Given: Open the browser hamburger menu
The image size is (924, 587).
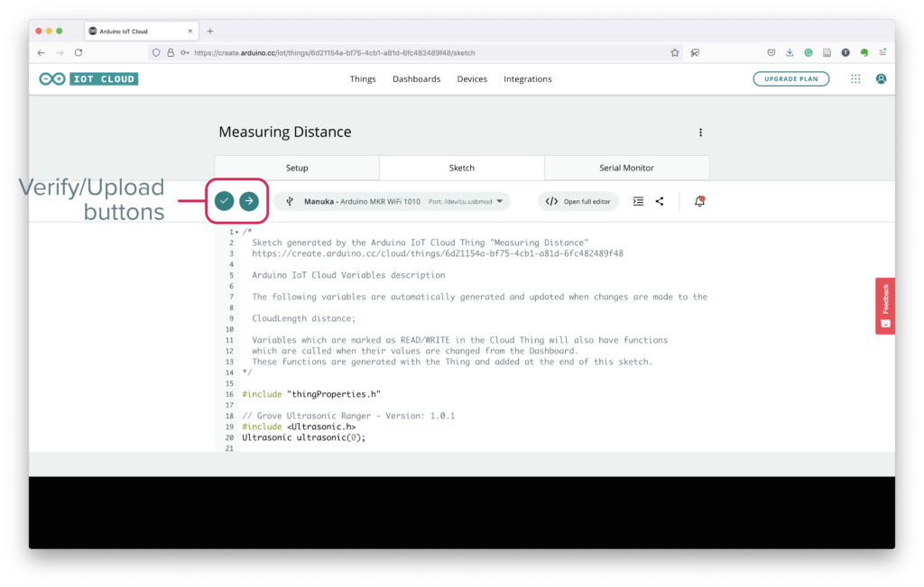Looking at the screenshot, I should [882, 52].
